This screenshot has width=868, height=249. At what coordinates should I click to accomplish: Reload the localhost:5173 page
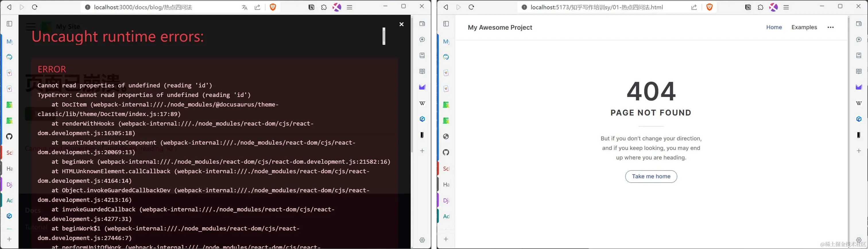click(471, 7)
